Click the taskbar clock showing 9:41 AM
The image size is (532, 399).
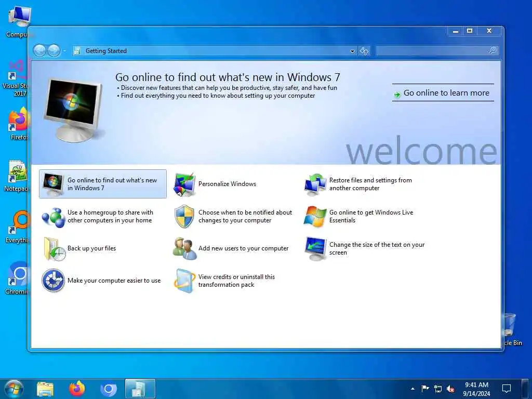(476, 389)
